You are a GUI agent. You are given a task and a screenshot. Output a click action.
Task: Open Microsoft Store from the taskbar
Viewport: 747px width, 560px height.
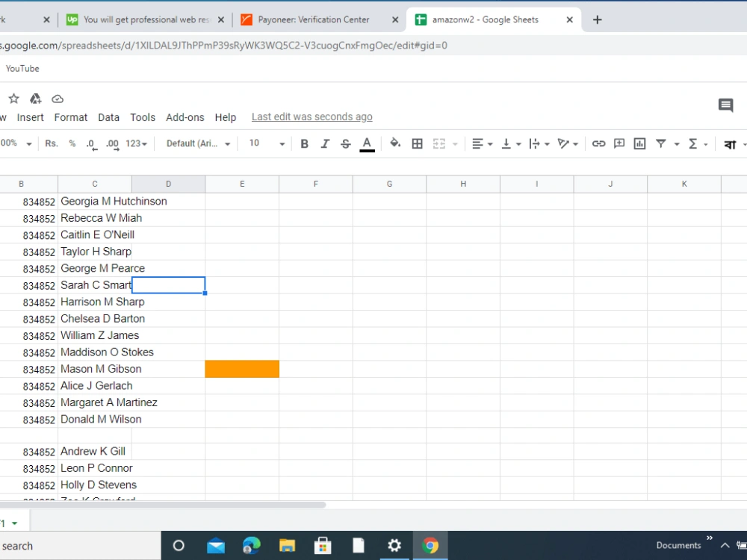coord(323,546)
